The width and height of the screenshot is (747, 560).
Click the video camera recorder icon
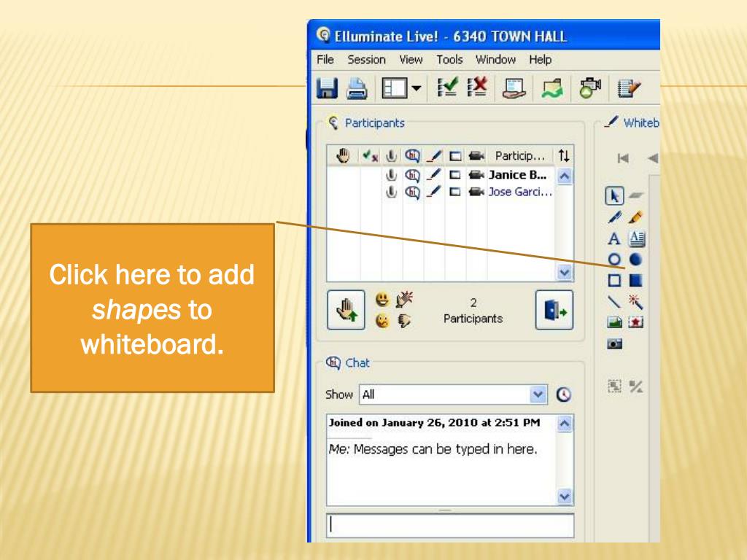(589, 88)
